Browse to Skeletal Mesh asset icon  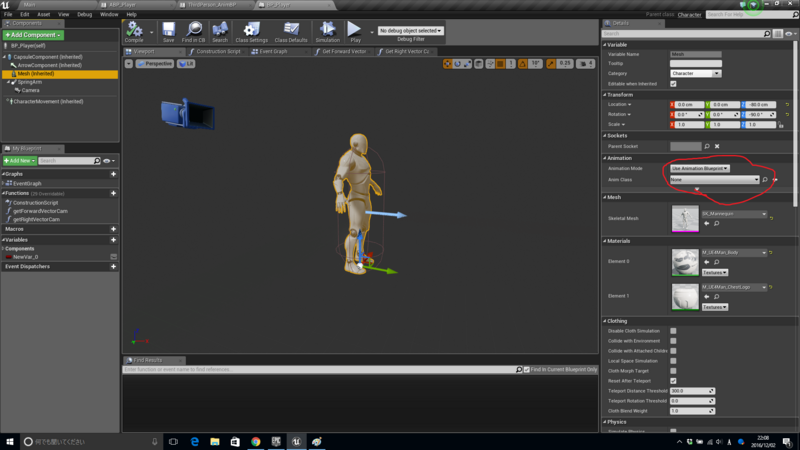pyautogui.click(x=716, y=223)
